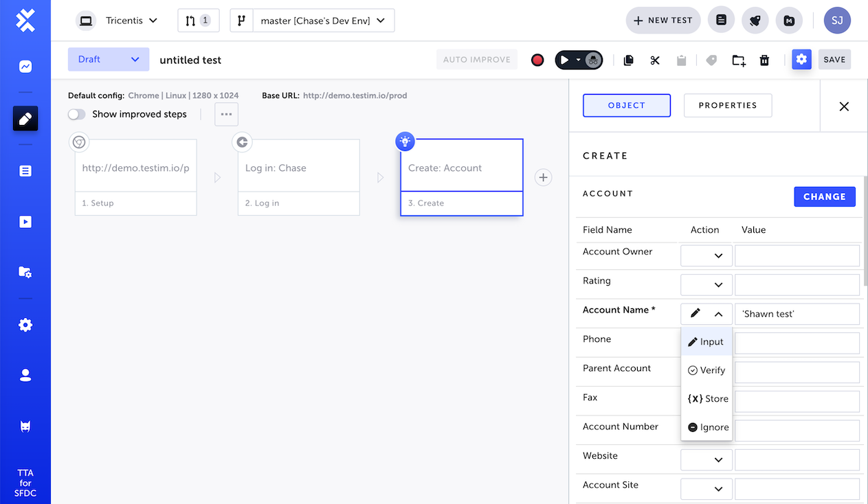Click the record button on the toolbar
This screenshot has height=504, width=868.
537,60
